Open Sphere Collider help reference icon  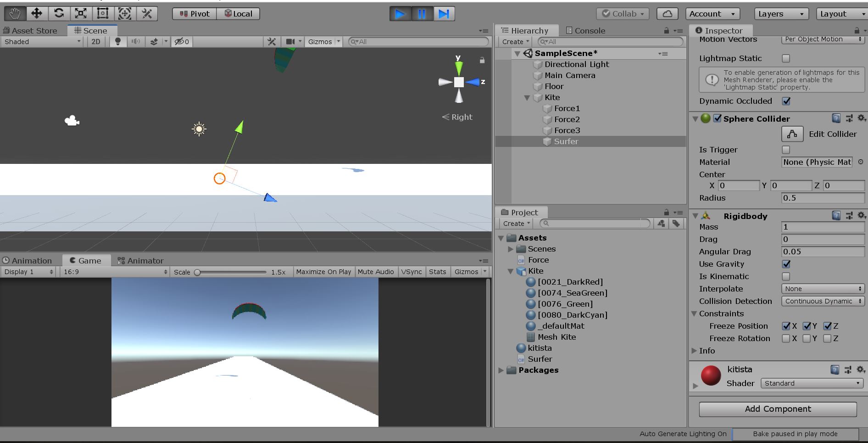pyautogui.click(x=836, y=118)
